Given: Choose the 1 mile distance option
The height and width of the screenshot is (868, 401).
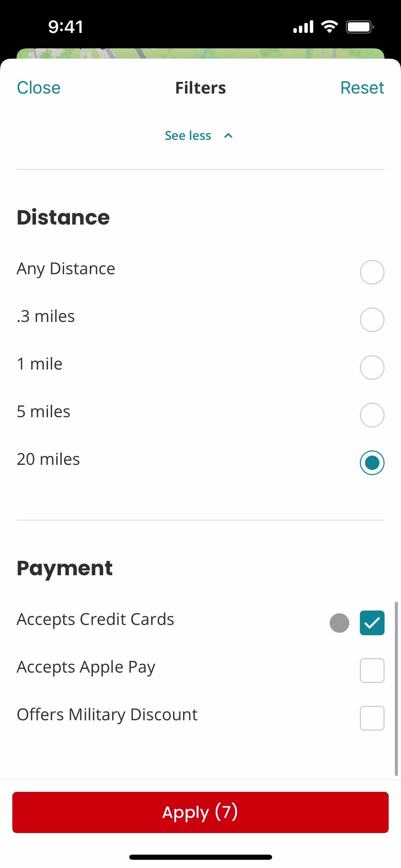Looking at the screenshot, I should point(372,367).
